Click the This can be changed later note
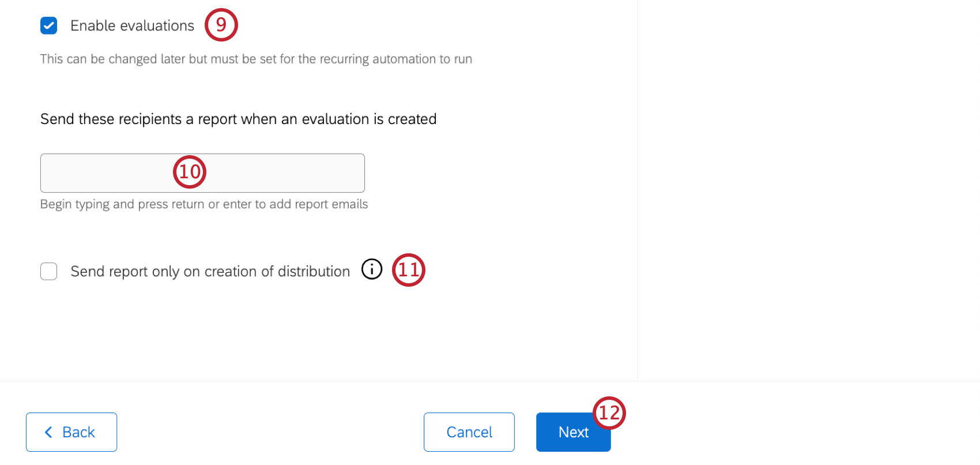The width and height of the screenshot is (980, 465). 255,58
